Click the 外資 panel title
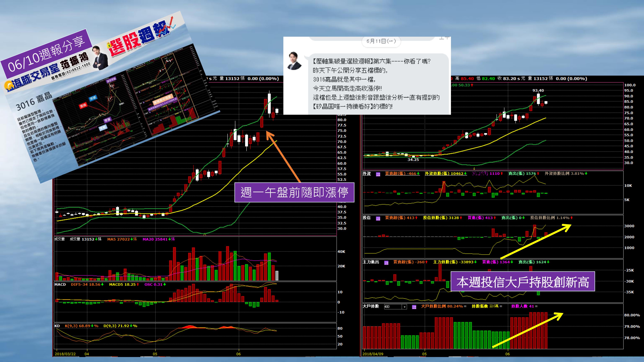The image size is (644, 362). coord(367,174)
